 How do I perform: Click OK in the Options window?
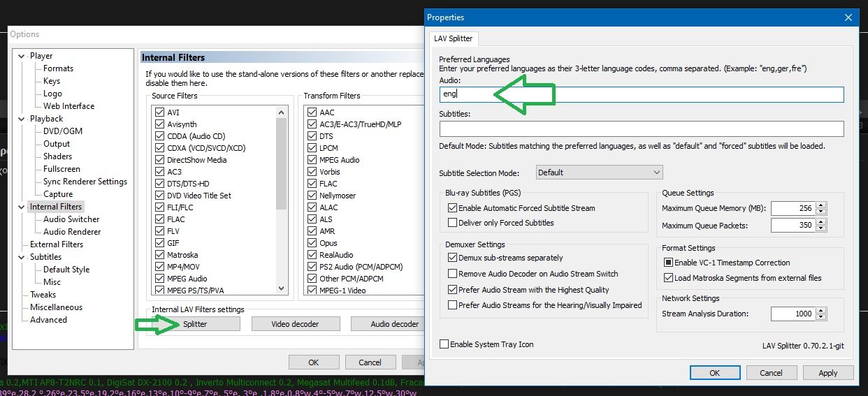[314, 362]
